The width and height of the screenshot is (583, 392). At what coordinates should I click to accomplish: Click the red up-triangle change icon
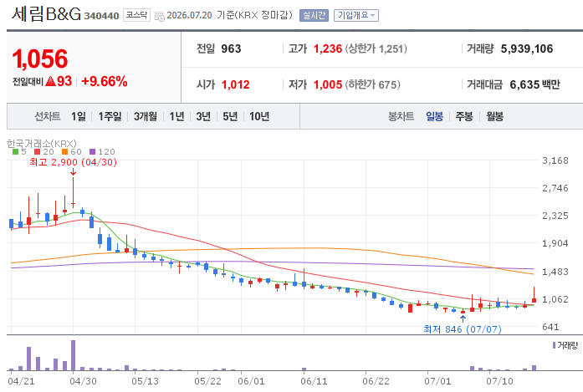click(x=50, y=81)
